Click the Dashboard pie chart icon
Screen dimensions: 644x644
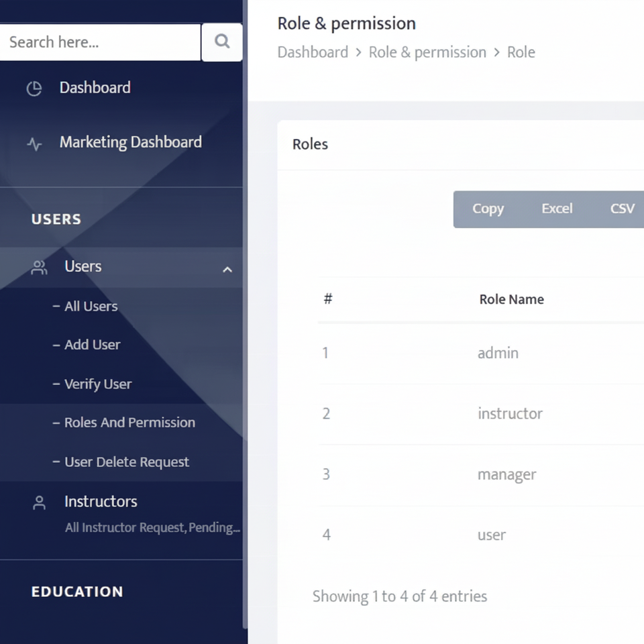34,89
